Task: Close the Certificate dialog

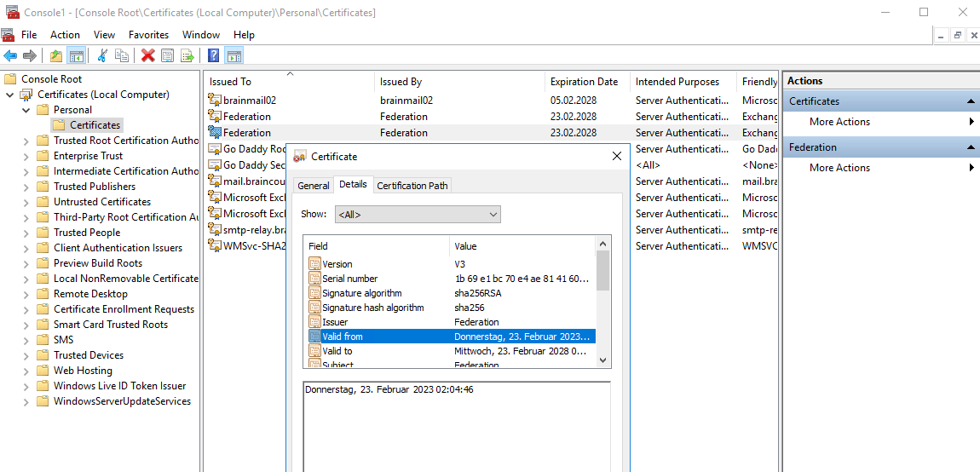Action: (x=616, y=156)
